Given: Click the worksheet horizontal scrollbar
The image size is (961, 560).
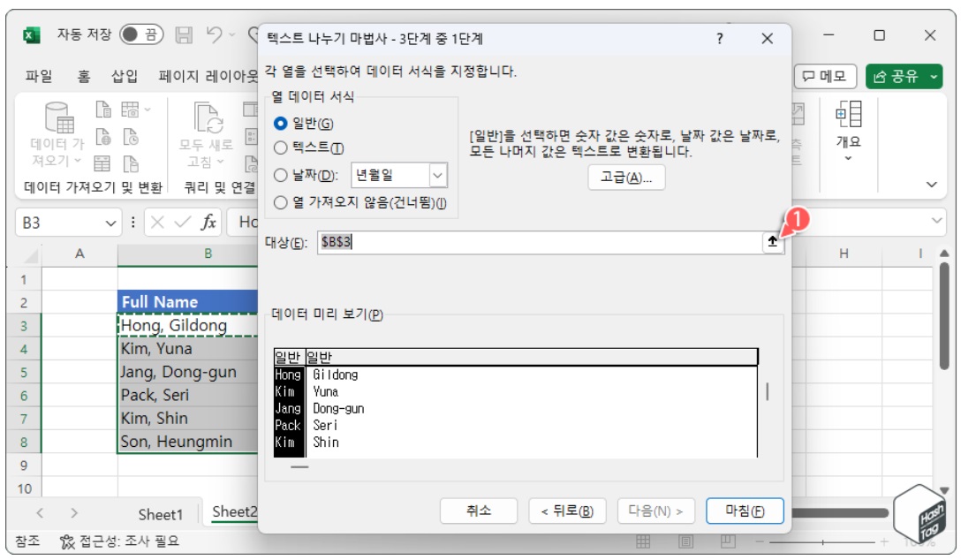Looking at the screenshot, I should (x=840, y=513).
